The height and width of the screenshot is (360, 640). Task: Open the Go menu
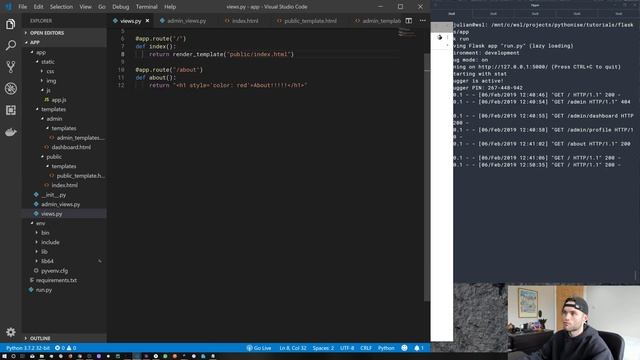pos(102,7)
